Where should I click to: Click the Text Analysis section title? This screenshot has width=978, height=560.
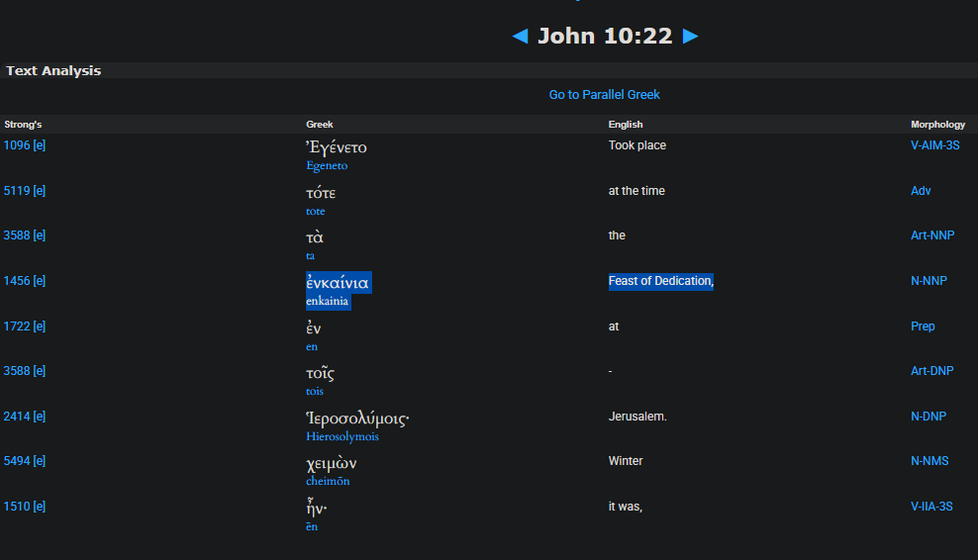(53, 71)
